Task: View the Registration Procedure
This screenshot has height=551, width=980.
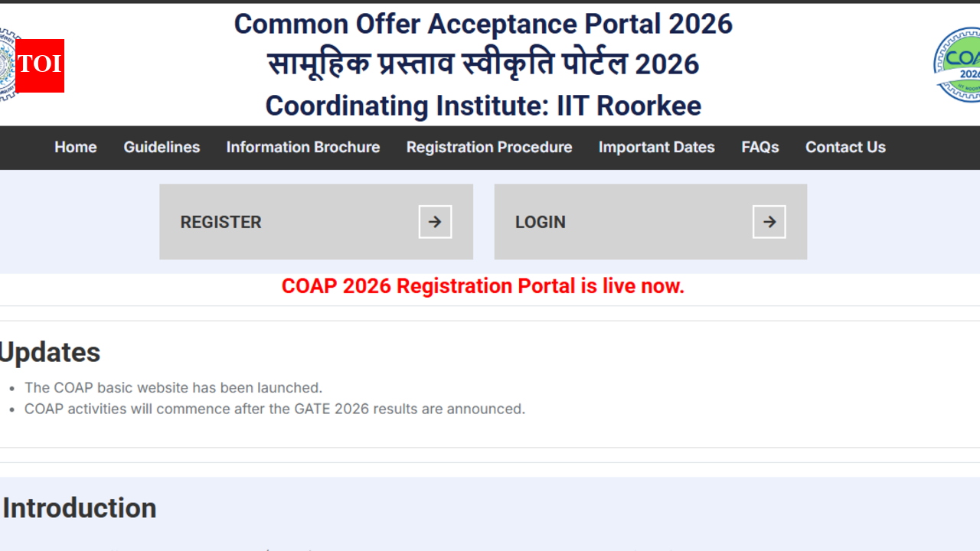Action: pyautogui.click(x=489, y=147)
